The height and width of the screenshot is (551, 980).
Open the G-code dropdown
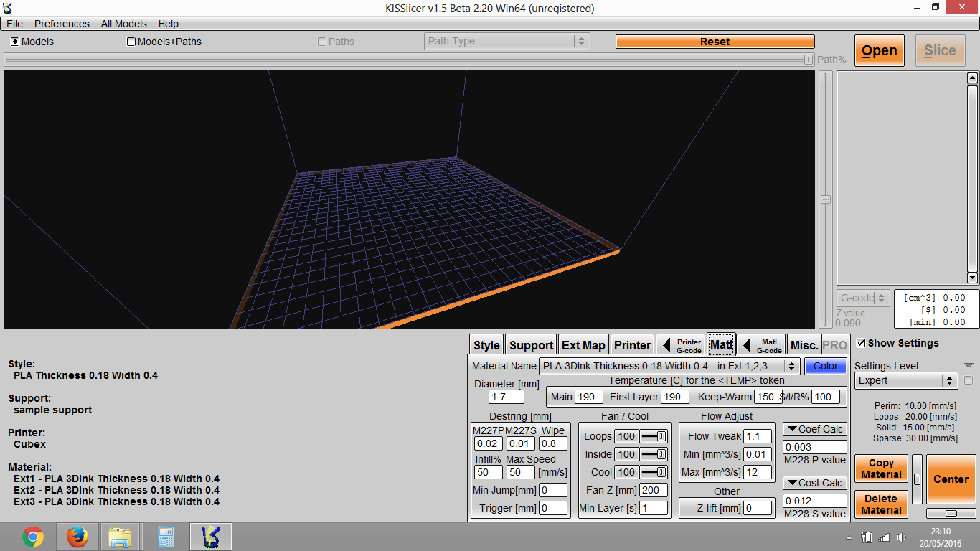[863, 298]
